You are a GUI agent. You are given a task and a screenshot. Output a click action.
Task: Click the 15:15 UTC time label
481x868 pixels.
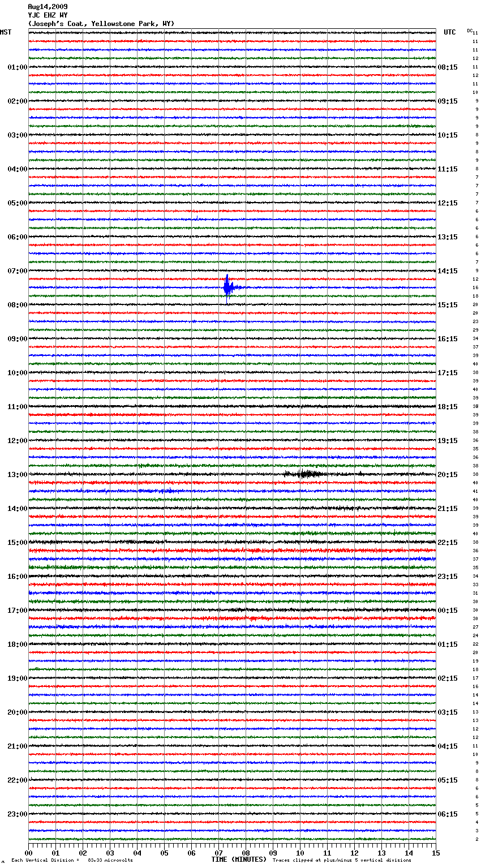448,305
